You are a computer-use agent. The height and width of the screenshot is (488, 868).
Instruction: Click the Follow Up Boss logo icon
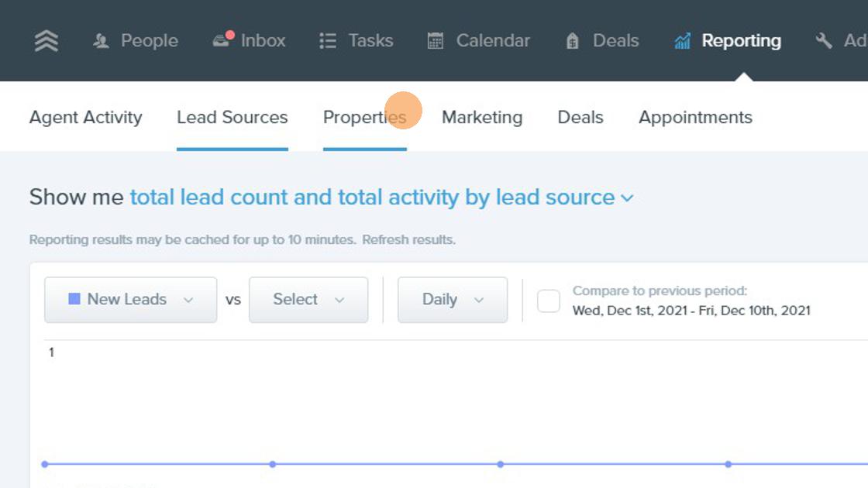click(46, 41)
